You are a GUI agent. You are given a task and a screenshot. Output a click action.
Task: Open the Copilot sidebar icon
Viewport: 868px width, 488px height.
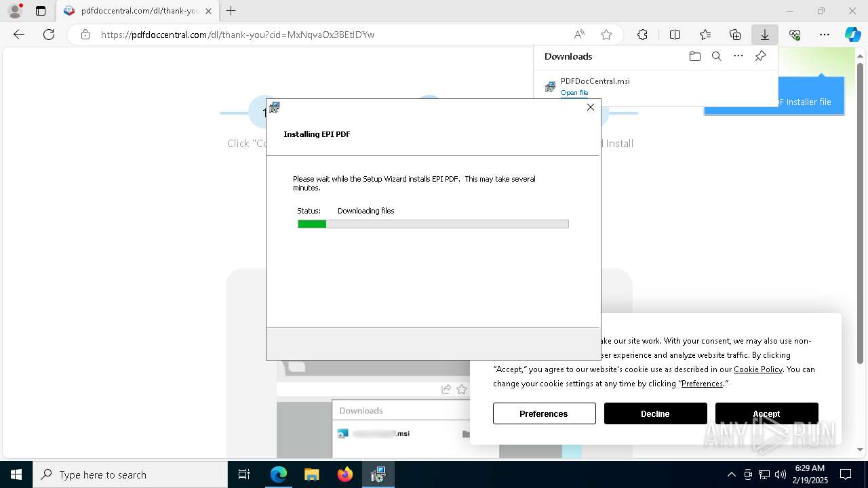coord(852,35)
